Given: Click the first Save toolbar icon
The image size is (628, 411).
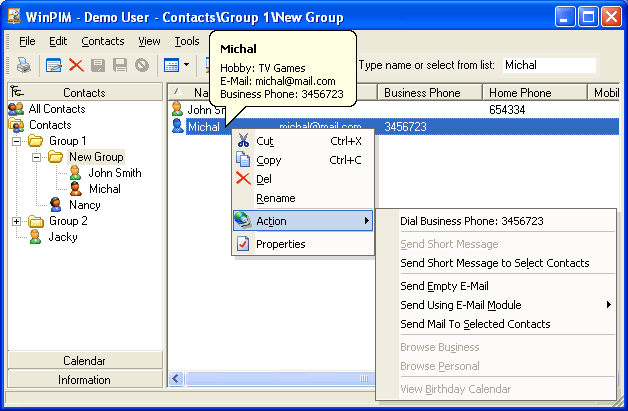Looking at the screenshot, I should (98, 65).
